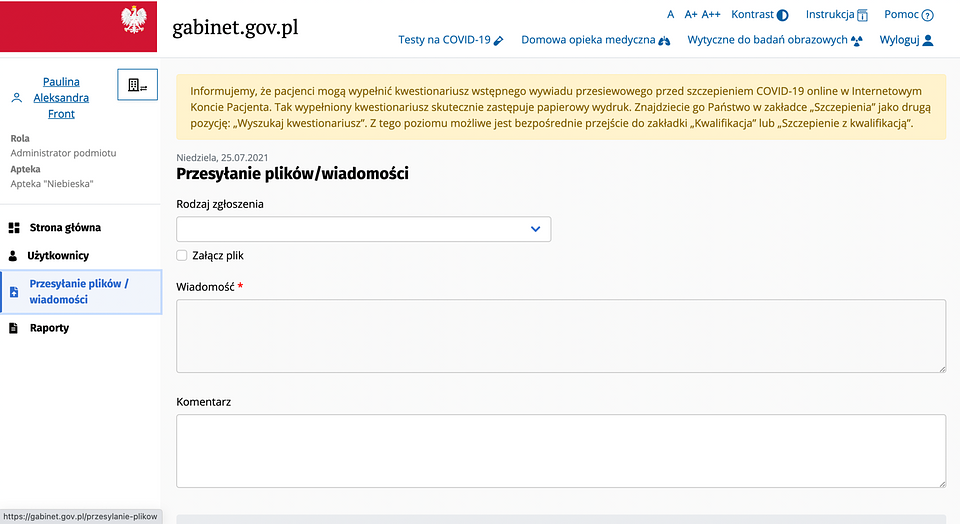Click the Komentarz text area corner grip
960x524 pixels.
pyautogui.click(x=942, y=484)
